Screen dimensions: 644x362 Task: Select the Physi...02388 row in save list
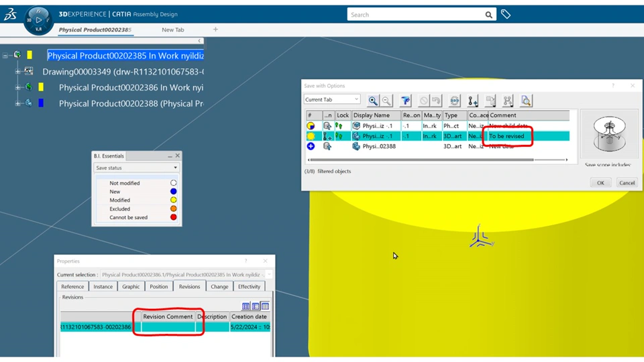click(437, 146)
